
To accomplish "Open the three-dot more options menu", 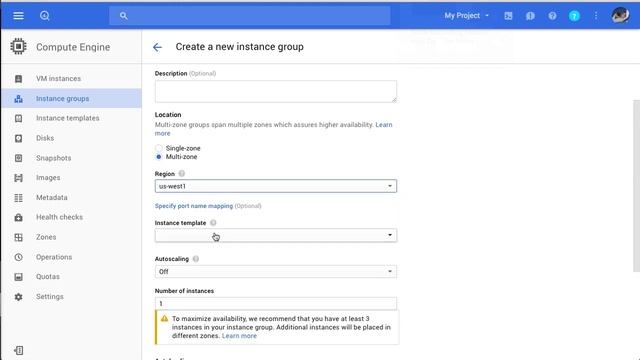I will pyautogui.click(x=596, y=16).
